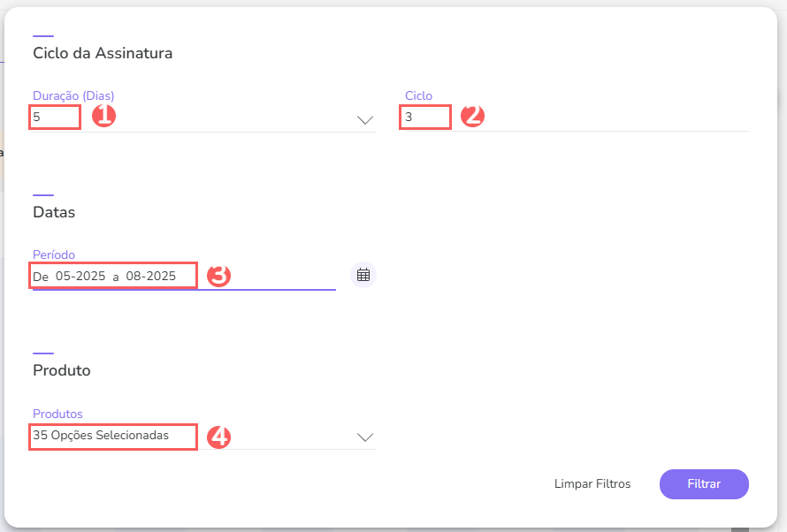Select the Duração value field showing 5
Screen dimensions: 787x532
(x=55, y=117)
